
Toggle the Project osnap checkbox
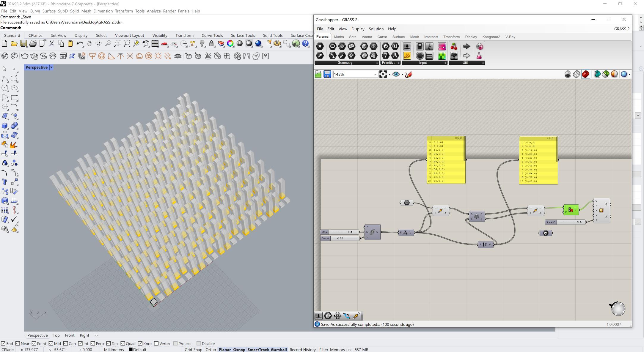175,344
